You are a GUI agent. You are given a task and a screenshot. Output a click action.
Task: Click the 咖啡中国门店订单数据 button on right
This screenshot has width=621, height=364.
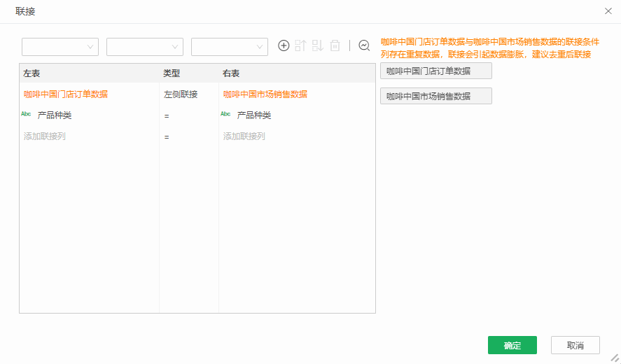pos(435,71)
